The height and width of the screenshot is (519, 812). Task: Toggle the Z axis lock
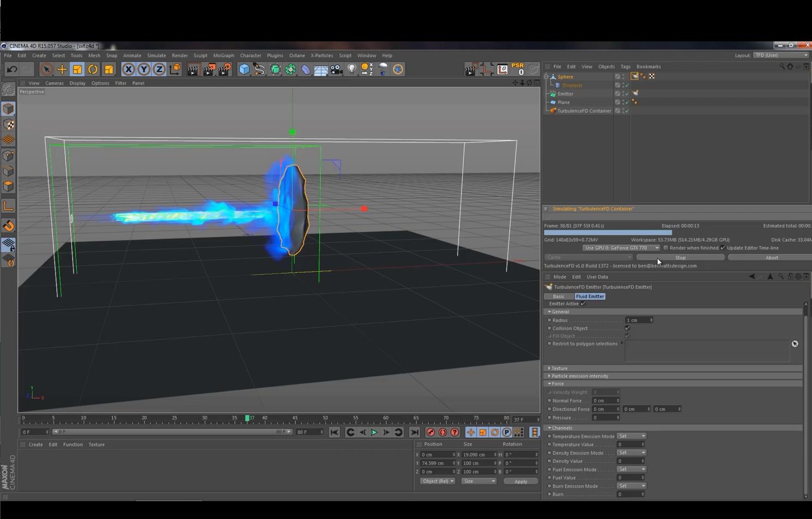(159, 69)
